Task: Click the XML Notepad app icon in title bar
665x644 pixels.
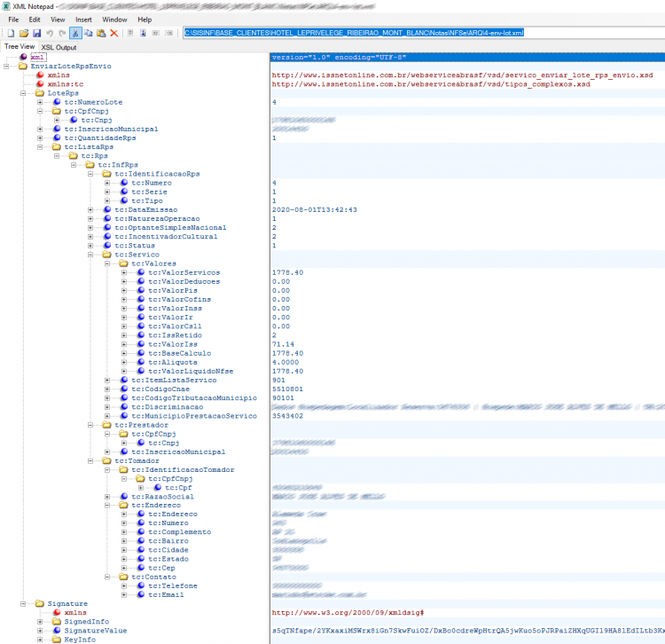Action: (x=6, y=6)
